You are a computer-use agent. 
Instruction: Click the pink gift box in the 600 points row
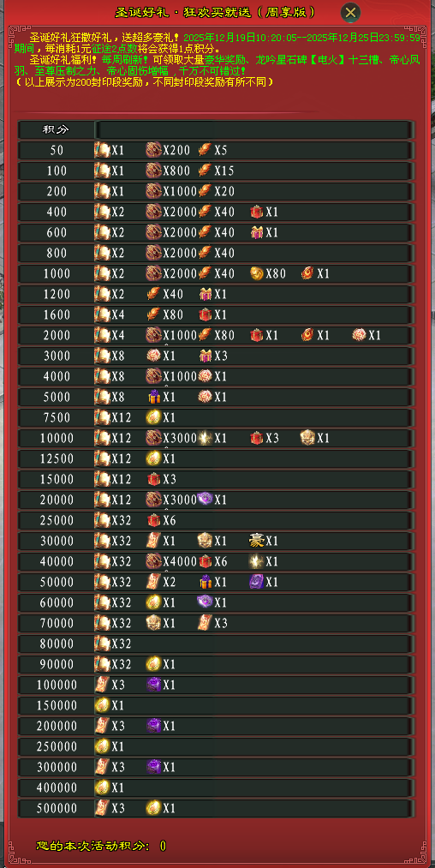[x=256, y=232]
